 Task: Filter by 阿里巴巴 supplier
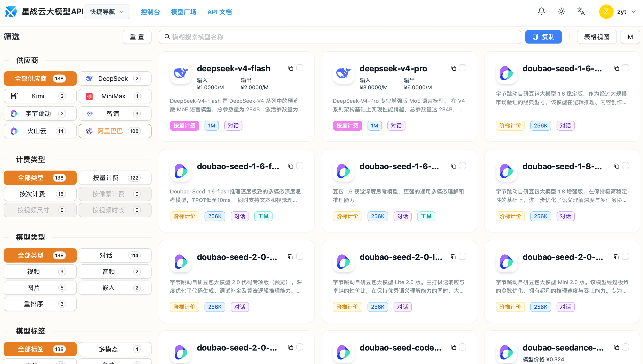115,131
